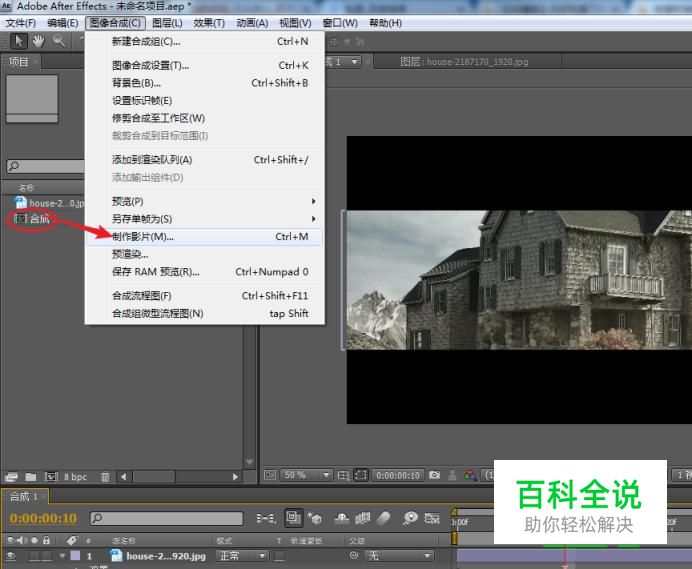Open the 50% magnification dropdown

[x=307, y=475]
